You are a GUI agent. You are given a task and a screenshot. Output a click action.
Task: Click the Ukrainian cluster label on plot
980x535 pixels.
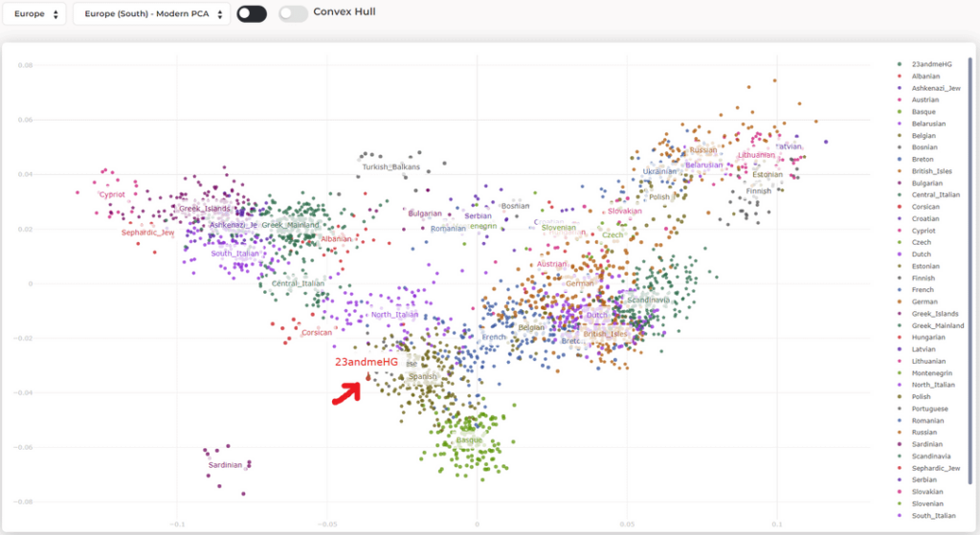tap(660, 171)
